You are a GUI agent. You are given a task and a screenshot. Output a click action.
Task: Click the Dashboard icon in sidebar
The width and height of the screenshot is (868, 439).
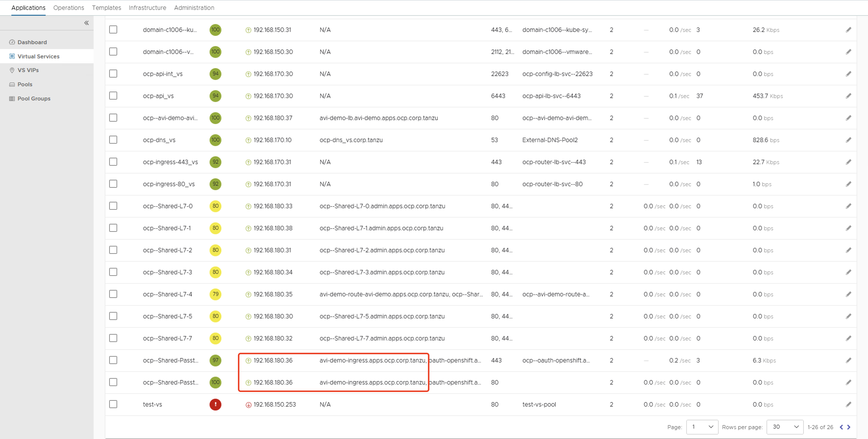point(12,42)
